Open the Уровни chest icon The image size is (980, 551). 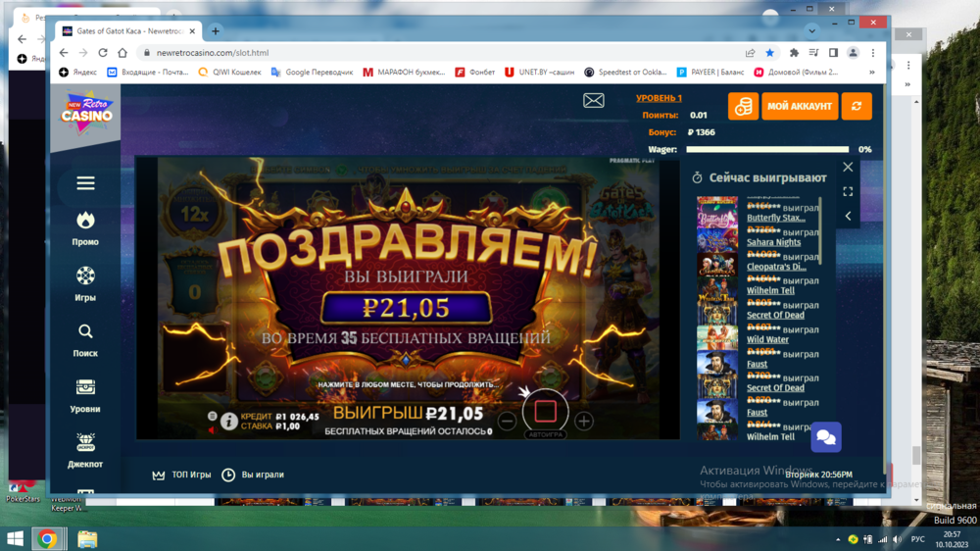[85, 388]
